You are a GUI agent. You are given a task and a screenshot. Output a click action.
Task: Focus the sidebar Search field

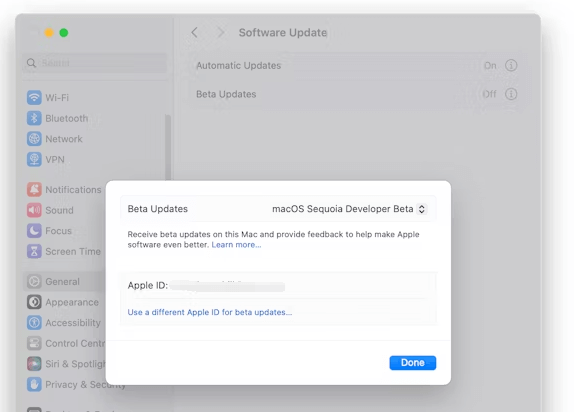point(94,63)
